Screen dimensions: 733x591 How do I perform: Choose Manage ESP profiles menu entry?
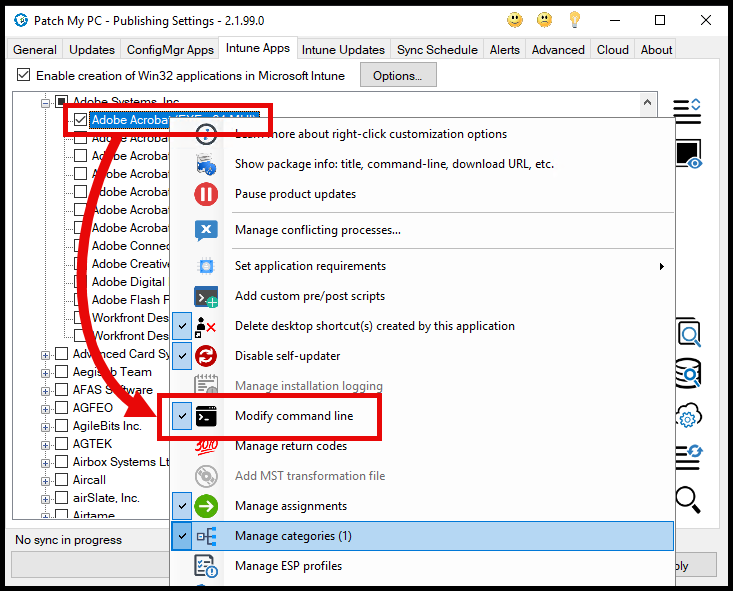423,566
